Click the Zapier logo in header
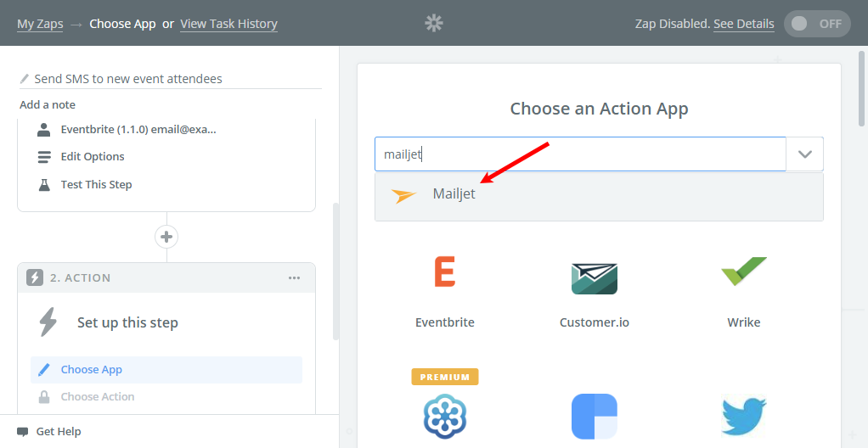 tap(434, 23)
